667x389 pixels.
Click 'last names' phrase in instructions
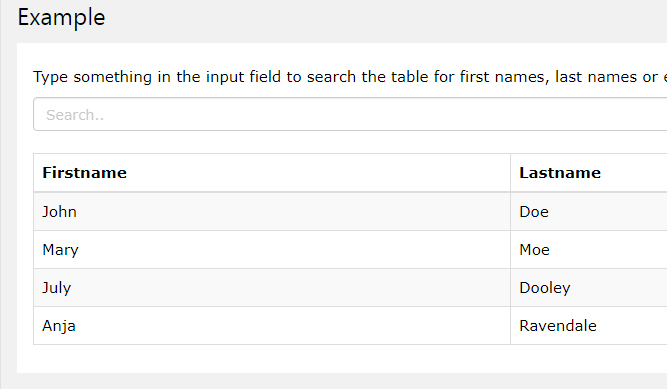point(596,77)
